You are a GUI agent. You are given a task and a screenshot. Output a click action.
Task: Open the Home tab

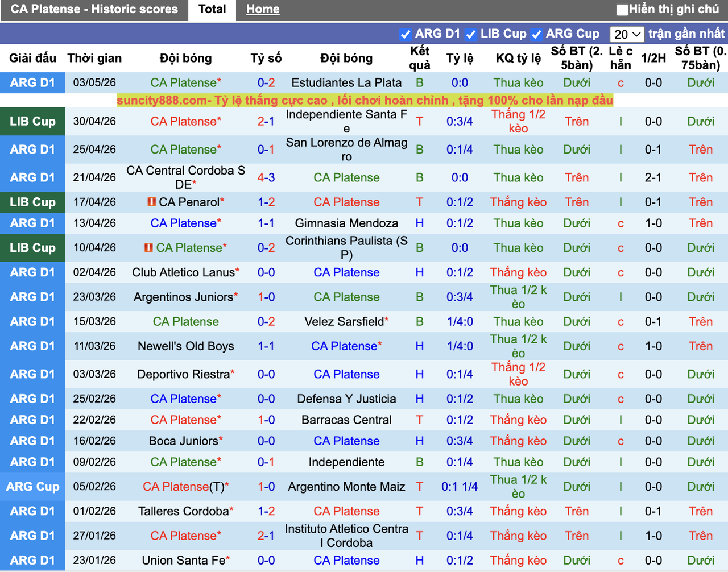point(263,10)
